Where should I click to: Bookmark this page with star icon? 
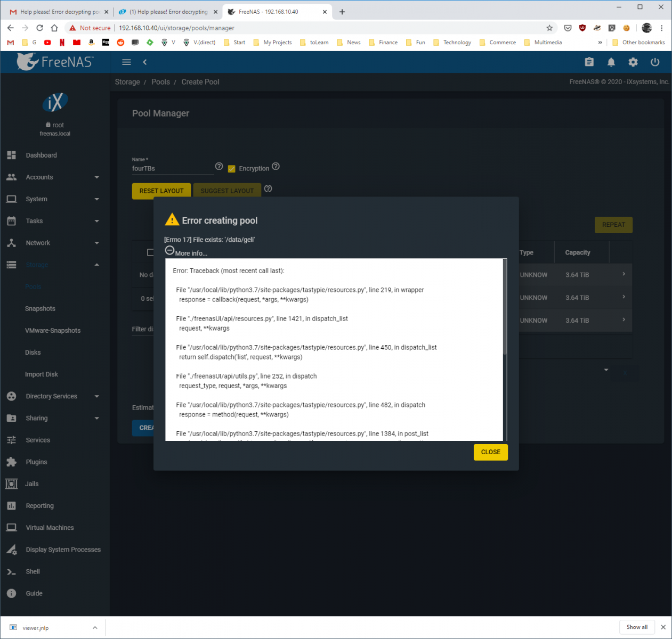[549, 28]
